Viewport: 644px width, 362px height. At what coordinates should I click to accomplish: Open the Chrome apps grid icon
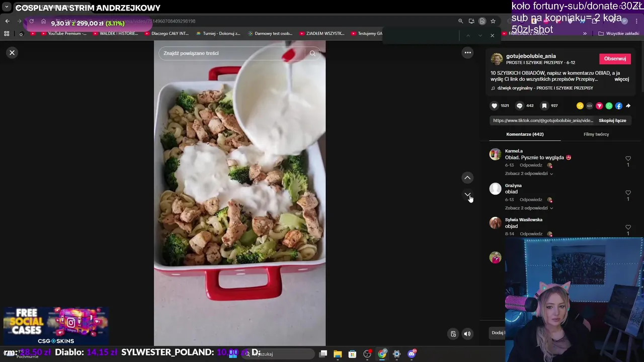[7, 34]
